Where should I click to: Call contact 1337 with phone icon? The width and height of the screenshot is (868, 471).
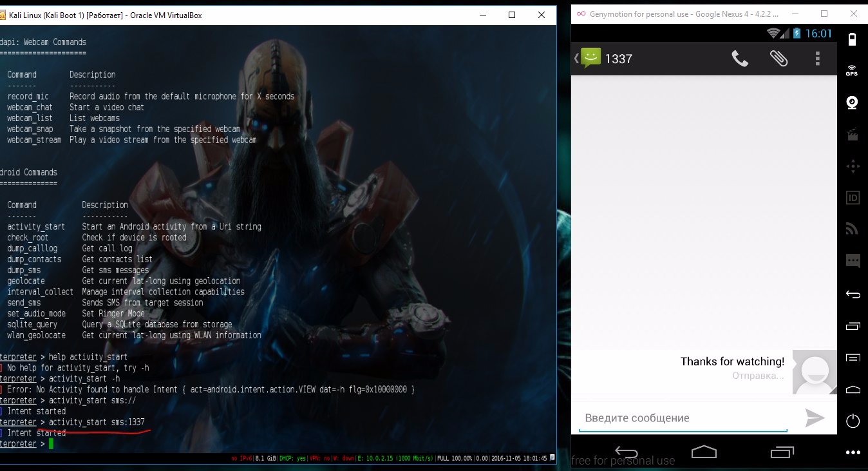[x=740, y=59]
